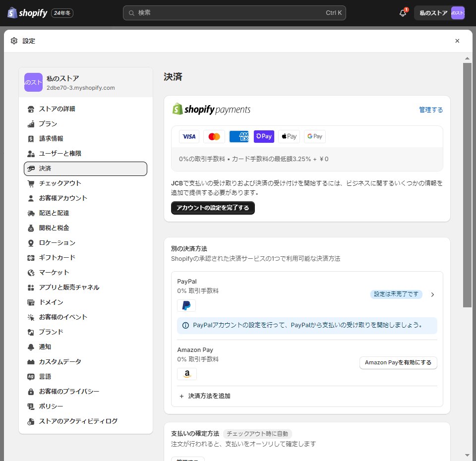Click the 24年冬 edition badge
The image size is (476, 461).
(x=62, y=13)
